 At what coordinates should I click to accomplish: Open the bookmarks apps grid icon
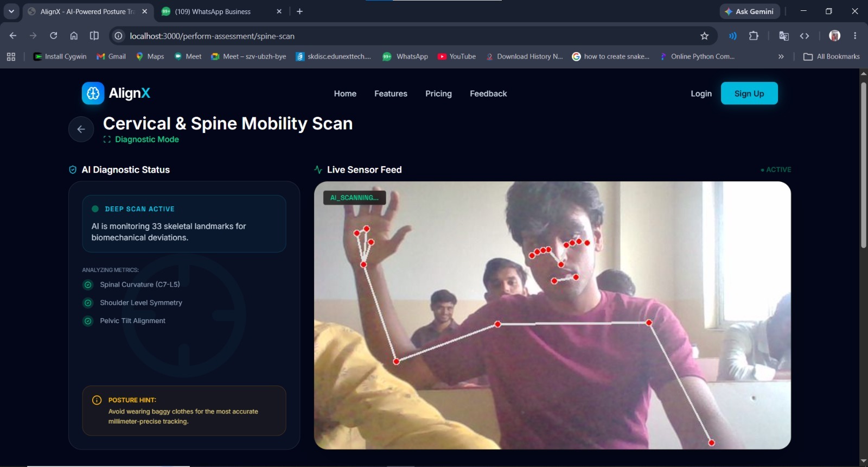(x=11, y=56)
